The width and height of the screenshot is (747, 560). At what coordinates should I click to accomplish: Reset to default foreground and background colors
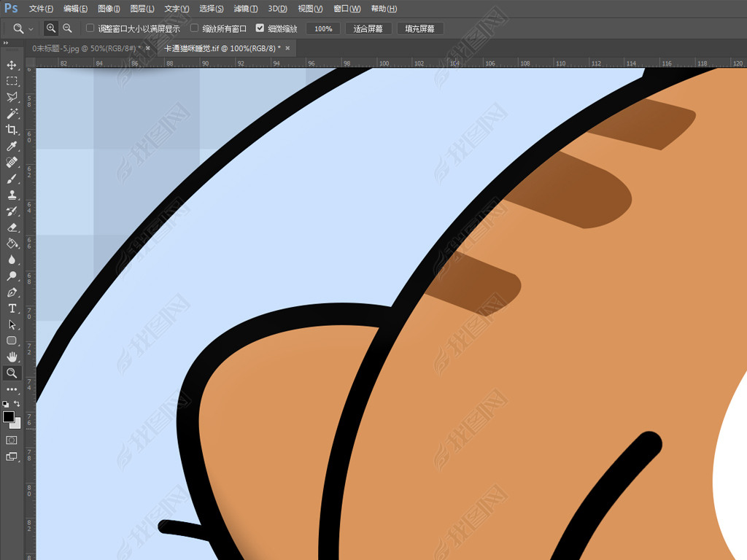tap(6, 404)
